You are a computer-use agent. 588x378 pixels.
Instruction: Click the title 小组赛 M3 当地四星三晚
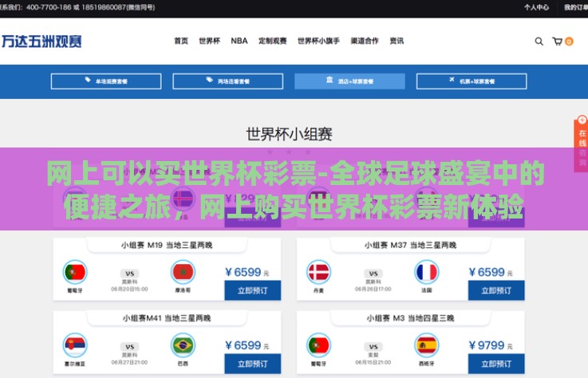pos(410,318)
